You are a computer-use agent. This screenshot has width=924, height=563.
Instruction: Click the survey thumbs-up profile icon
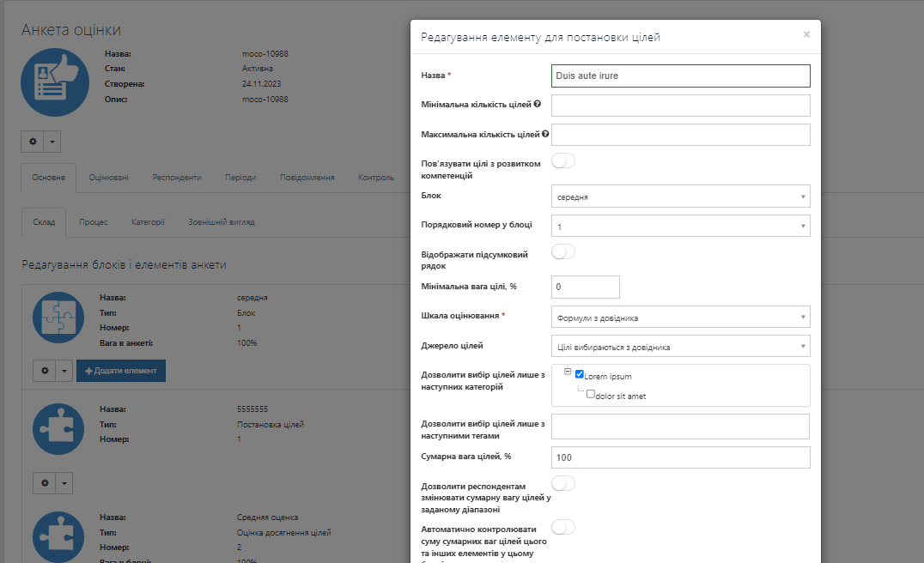(55, 82)
